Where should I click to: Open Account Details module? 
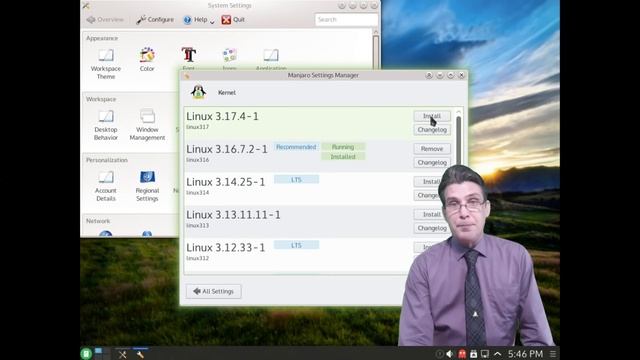coord(106,186)
